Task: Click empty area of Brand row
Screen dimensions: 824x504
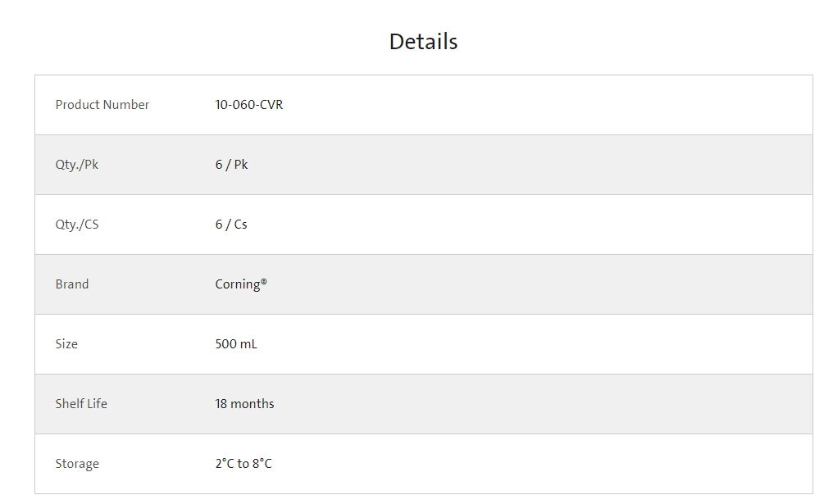Action: click(x=526, y=284)
